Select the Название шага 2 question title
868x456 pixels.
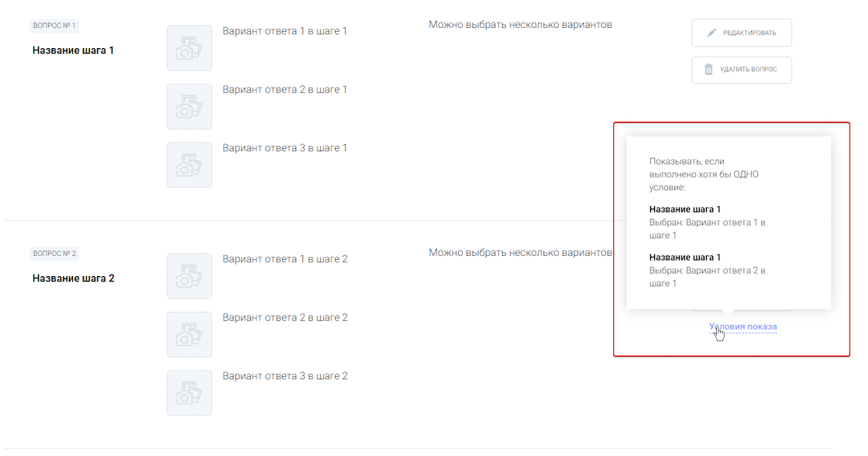point(73,278)
